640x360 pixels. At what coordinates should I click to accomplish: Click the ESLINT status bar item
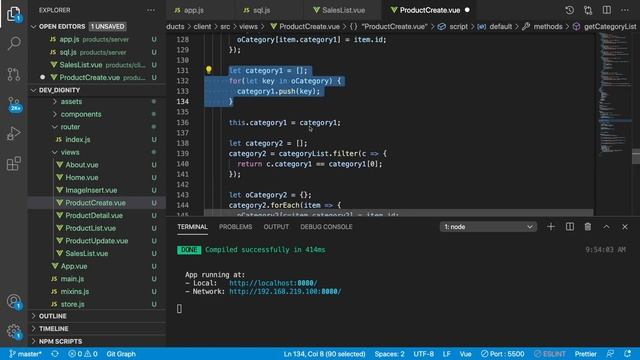point(550,354)
